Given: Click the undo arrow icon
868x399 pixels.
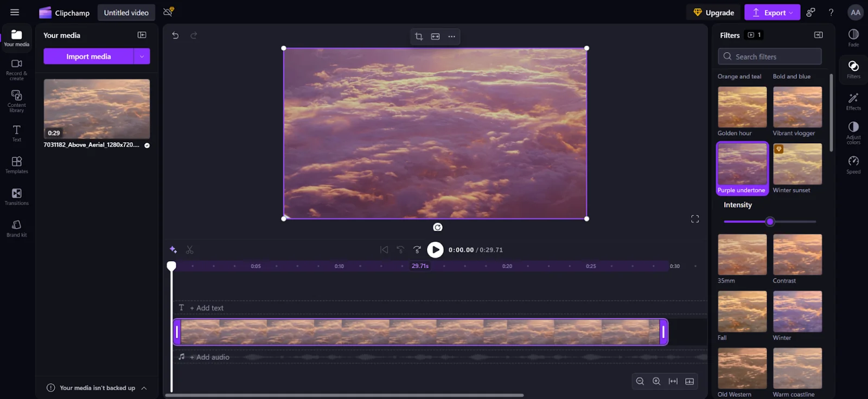Looking at the screenshot, I should 175,35.
